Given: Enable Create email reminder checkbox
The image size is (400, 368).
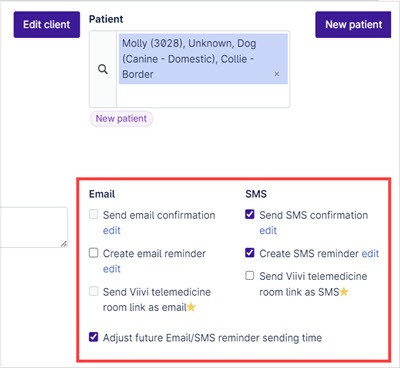Looking at the screenshot, I should coord(94,253).
